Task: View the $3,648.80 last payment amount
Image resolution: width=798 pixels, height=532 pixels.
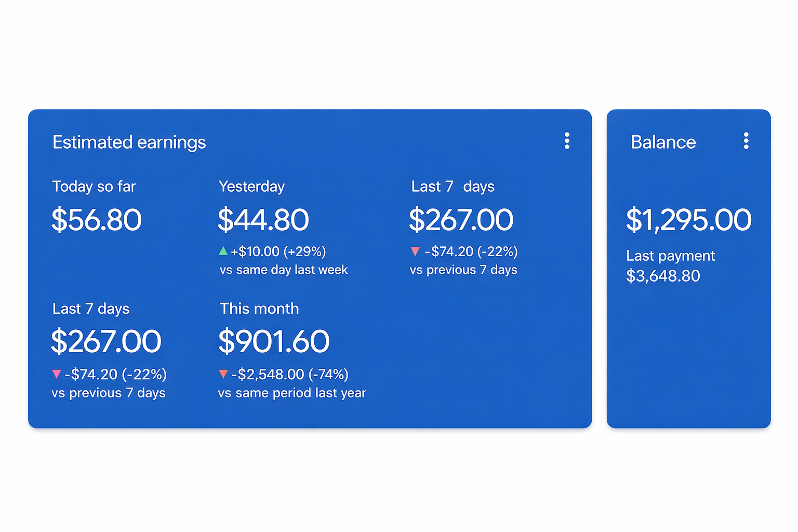Action: 663,276
